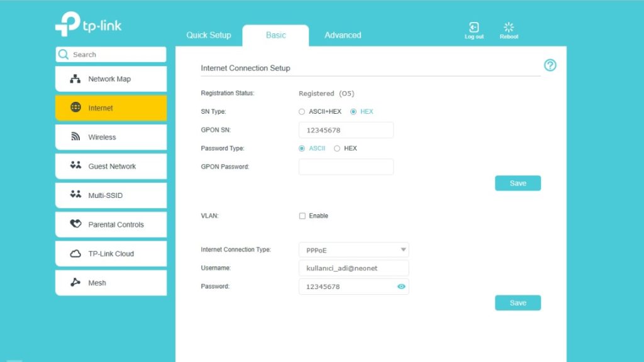Open Network Map from sidebar
This screenshot has width=644, height=362.
point(111,79)
